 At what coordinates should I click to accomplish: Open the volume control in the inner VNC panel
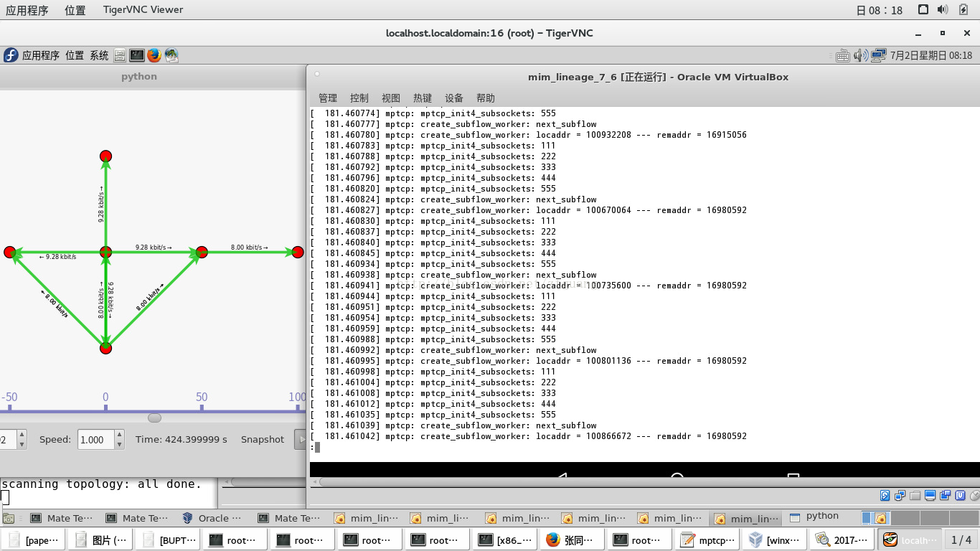coord(860,55)
